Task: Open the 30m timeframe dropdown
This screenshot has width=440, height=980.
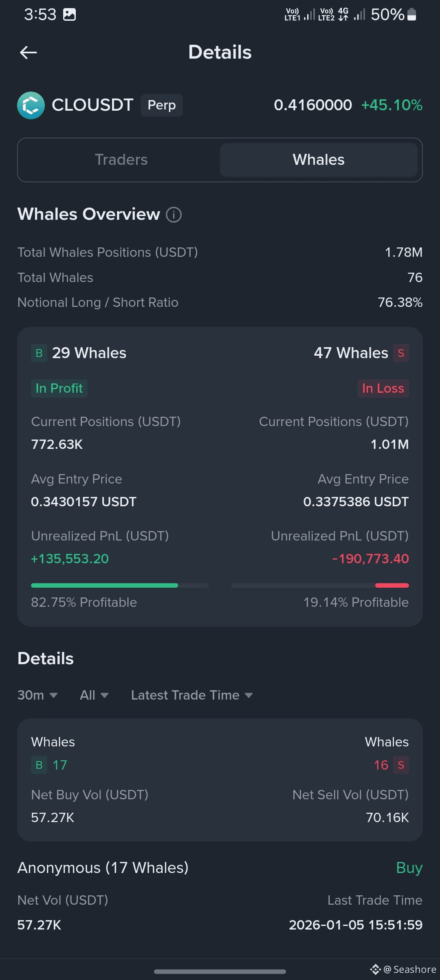Action: (37, 695)
